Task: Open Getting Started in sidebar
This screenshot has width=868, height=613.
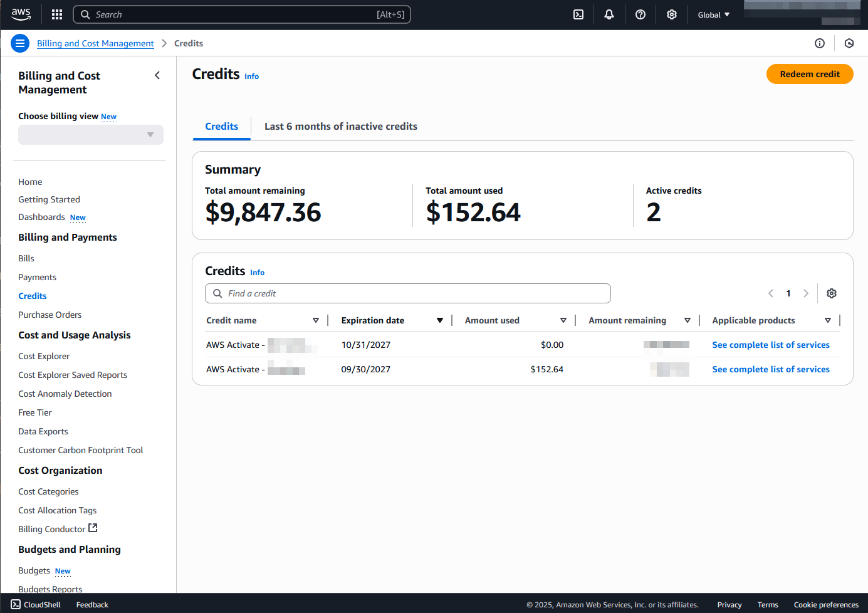Action: [x=49, y=199]
